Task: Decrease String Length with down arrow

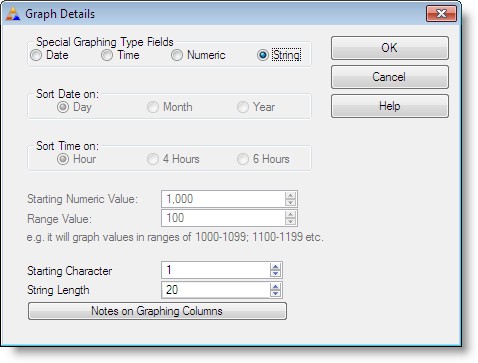Action: 275,293
